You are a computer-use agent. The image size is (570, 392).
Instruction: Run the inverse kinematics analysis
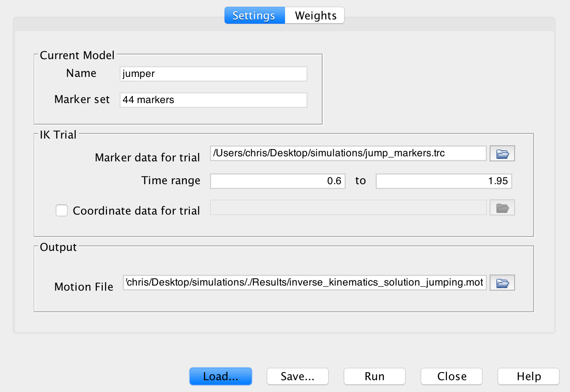point(374,376)
